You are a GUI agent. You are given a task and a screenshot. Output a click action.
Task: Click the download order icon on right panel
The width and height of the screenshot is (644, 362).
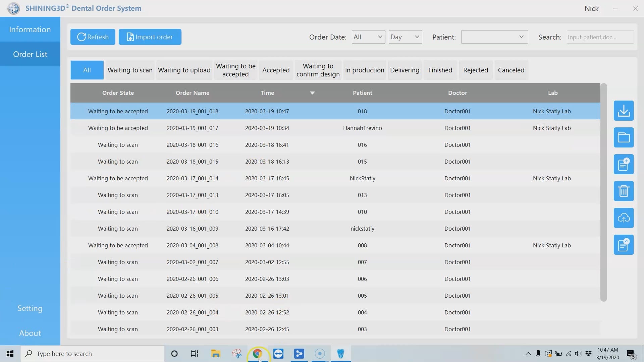point(624,111)
